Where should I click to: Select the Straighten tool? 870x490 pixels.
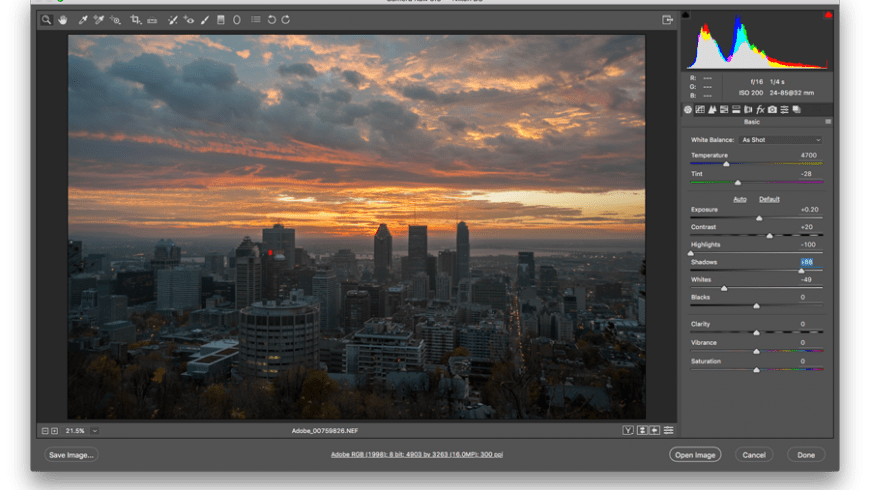coord(152,20)
